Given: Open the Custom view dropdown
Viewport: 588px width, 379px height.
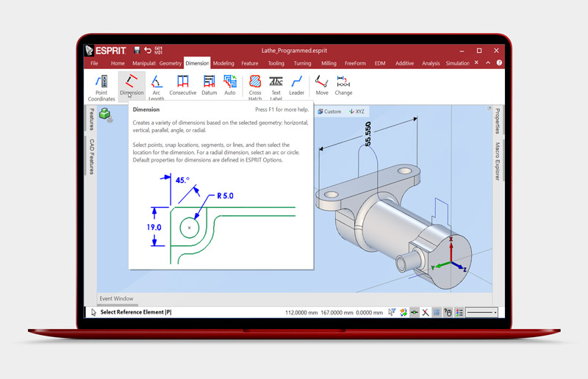Looking at the screenshot, I should point(329,112).
